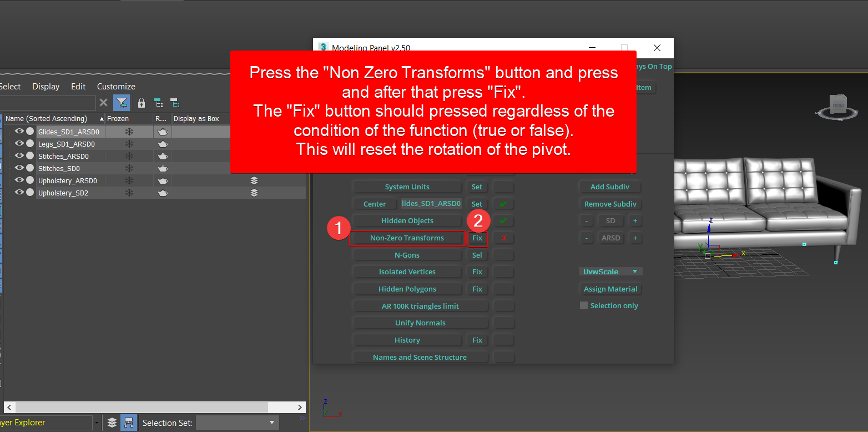Expand the Layer Explorer dropdown arrow
Screen dimensions: 868x432
(x=97, y=423)
